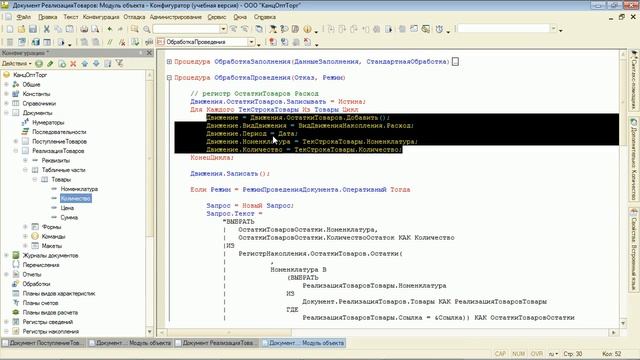Open the Файл menu
Screen dimensions: 640x360
click(x=24, y=17)
